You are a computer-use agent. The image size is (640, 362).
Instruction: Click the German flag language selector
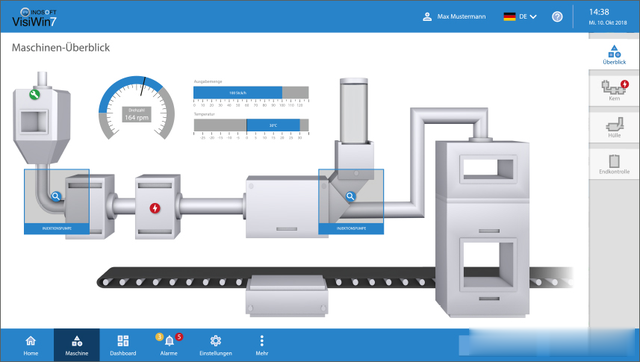(509, 17)
